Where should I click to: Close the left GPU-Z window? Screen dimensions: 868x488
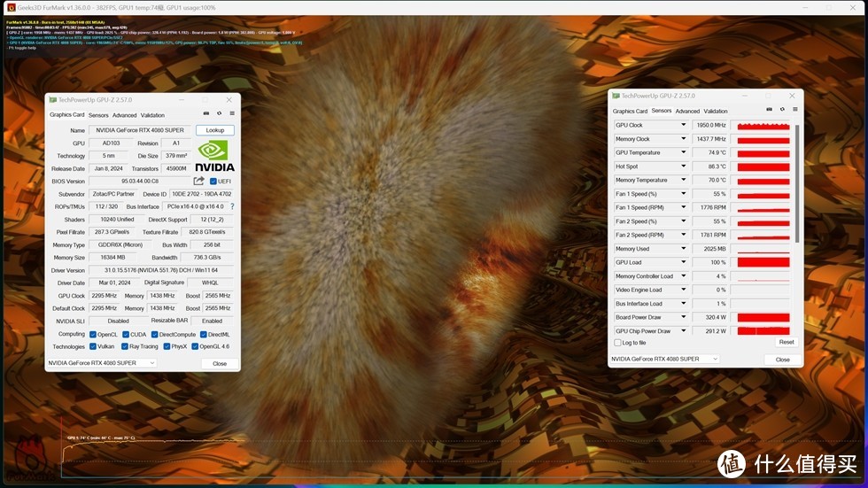click(x=229, y=99)
